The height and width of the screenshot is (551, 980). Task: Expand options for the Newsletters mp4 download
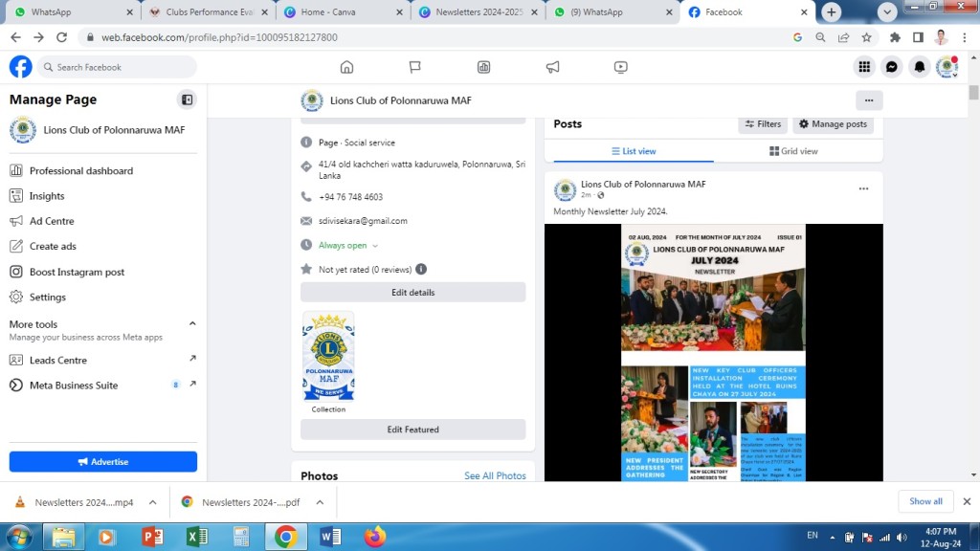tap(152, 502)
